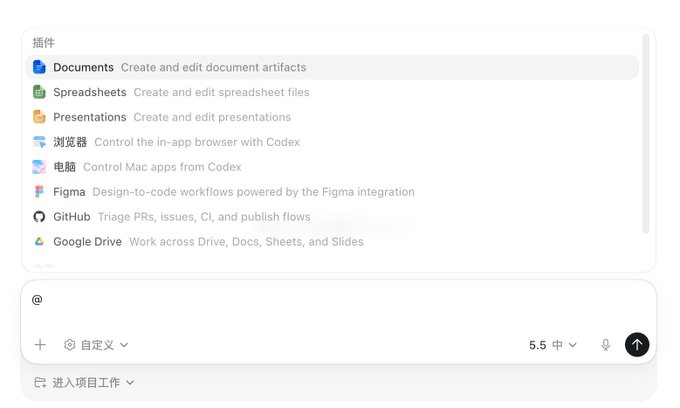Expand the 进入项目工作 dropdown
This screenshot has width=680, height=408.
click(85, 382)
